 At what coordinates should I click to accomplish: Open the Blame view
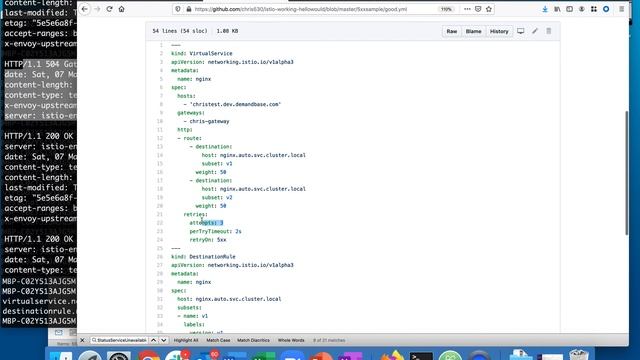(x=473, y=31)
